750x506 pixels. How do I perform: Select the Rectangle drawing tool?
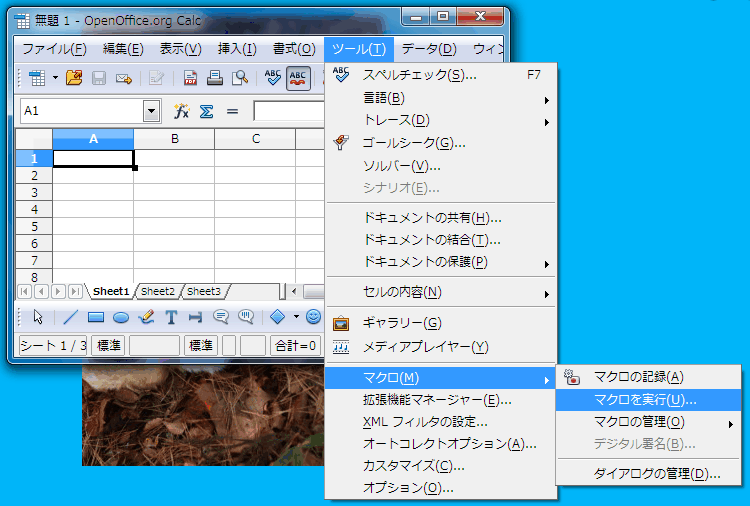pyautogui.click(x=96, y=318)
